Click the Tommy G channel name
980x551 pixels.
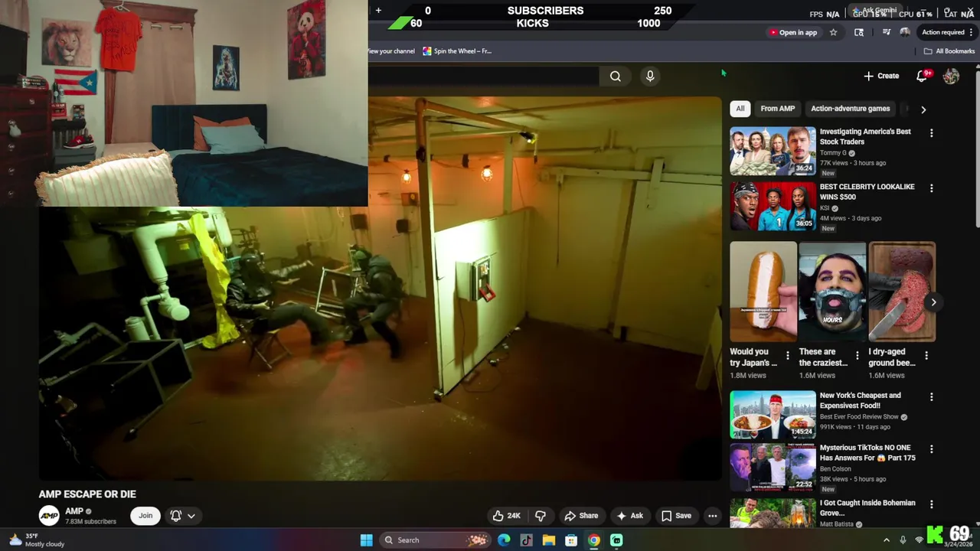[x=833, y=153]
